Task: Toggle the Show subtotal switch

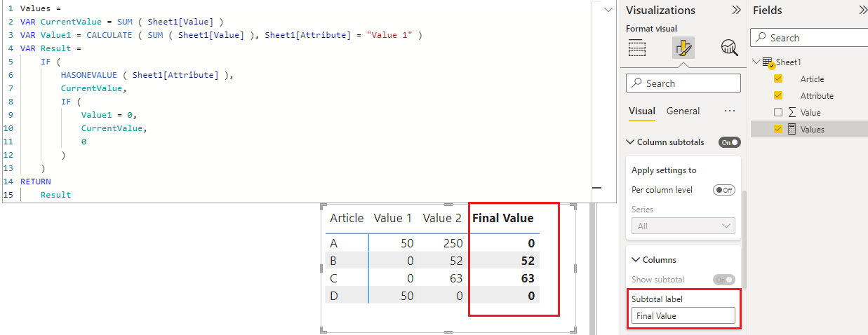Action: click(x=724, y=280)
